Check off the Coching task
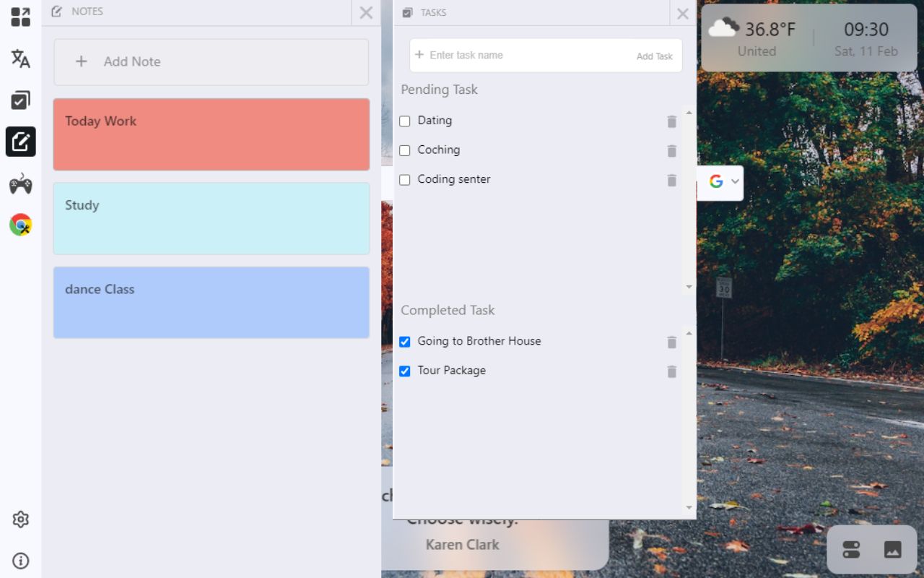 404,150
